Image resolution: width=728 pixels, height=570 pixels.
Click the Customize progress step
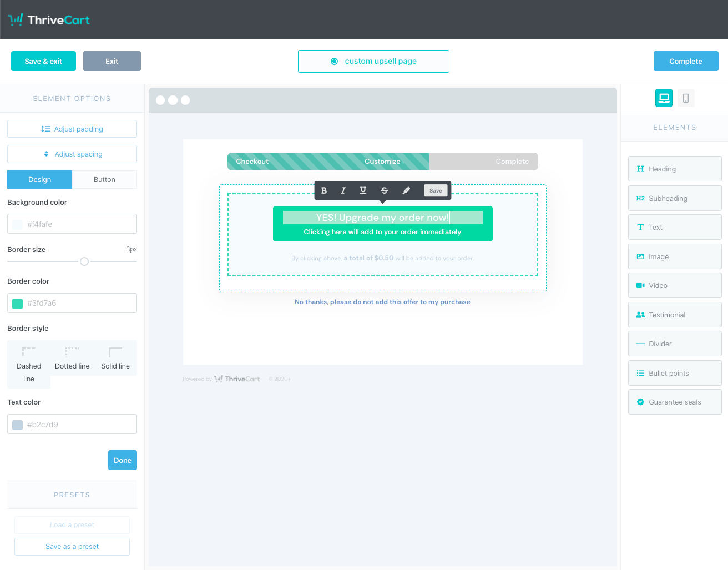[382, 162]
